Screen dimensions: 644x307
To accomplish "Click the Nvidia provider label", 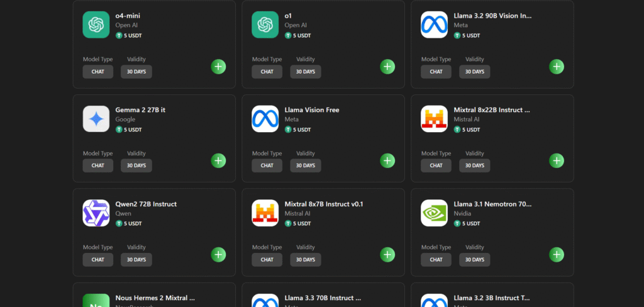I will [x=462, y=214].
